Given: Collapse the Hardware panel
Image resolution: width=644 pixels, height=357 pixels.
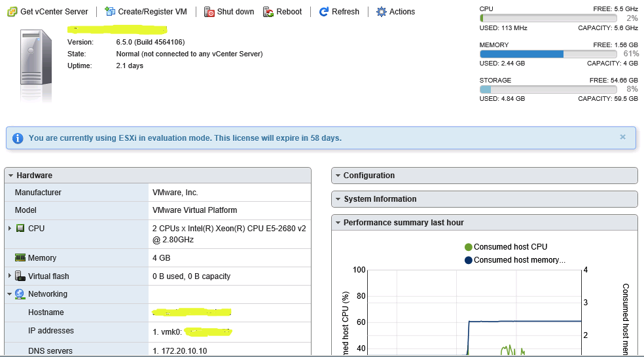Looking at the screenshot, I should (x=10, y=175).
